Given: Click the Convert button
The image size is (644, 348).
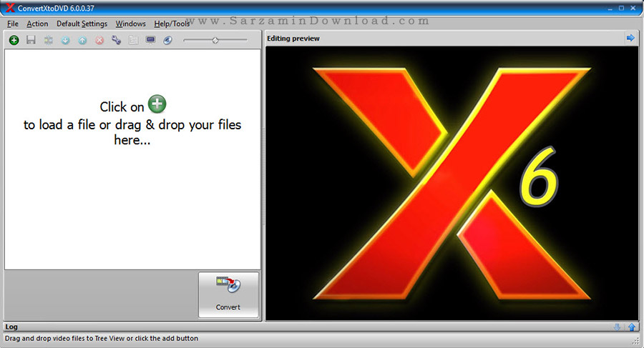Looking at the screenshot, I should coord(228,294).
